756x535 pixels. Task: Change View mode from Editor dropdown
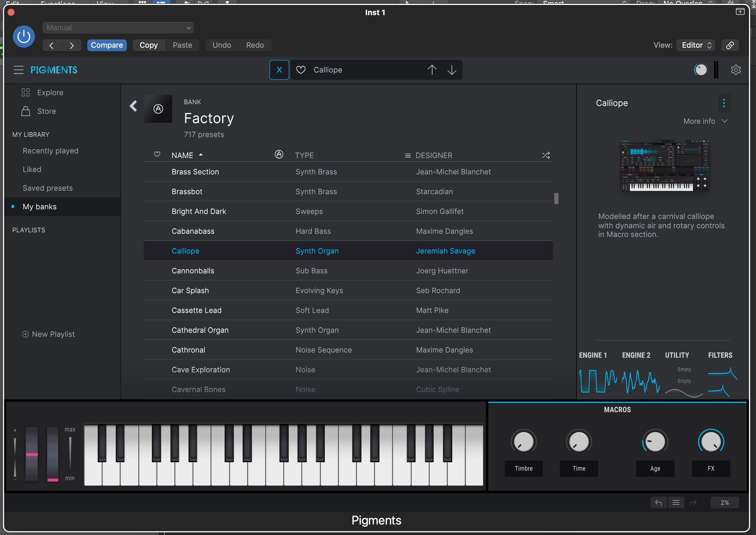(696, 45)
